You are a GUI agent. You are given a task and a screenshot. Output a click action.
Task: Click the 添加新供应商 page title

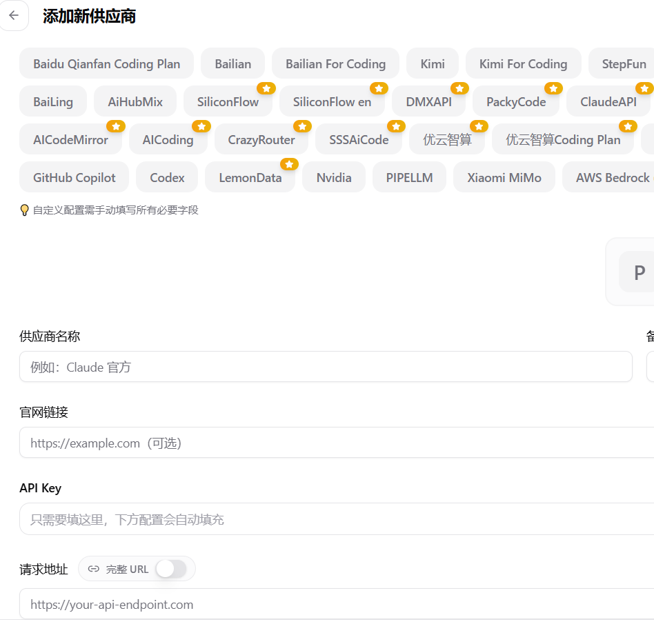(x=89, y=17)
